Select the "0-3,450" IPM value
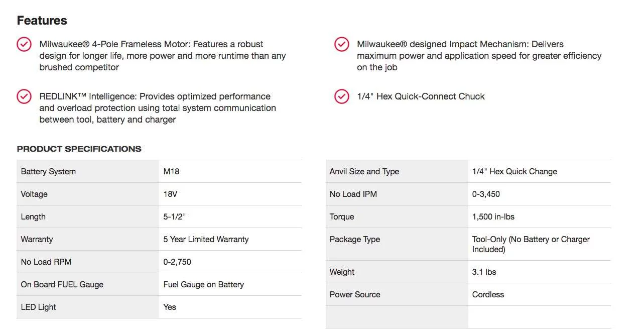Image resolution: width=644 pixels, height=329 pixels. coord(486,194)
